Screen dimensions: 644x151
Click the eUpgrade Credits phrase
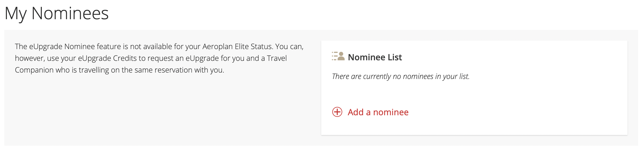(x=107, y=58)
